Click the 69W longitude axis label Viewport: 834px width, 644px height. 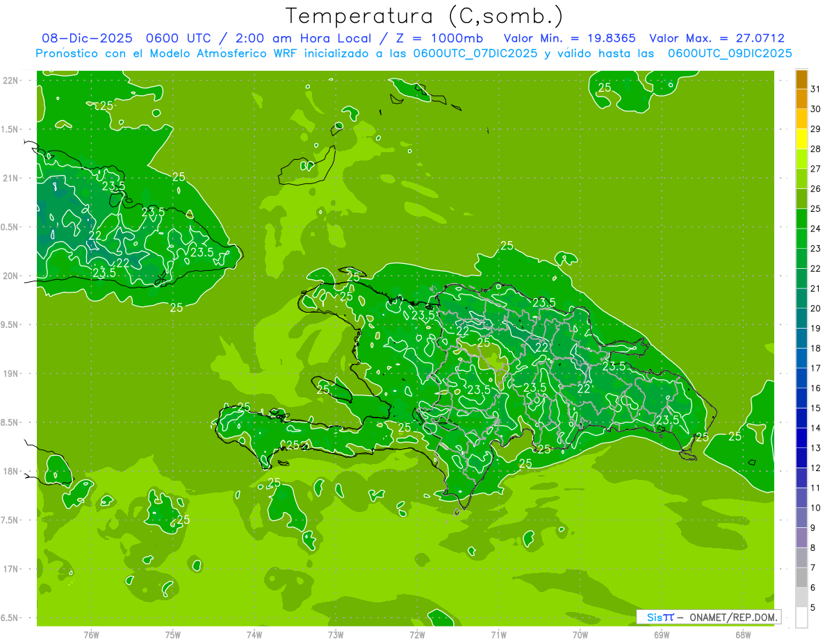click(x=662, y=635)
